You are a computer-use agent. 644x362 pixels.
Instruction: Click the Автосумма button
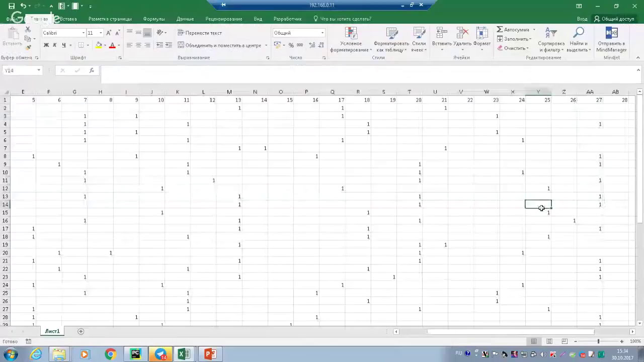point(513,30)
